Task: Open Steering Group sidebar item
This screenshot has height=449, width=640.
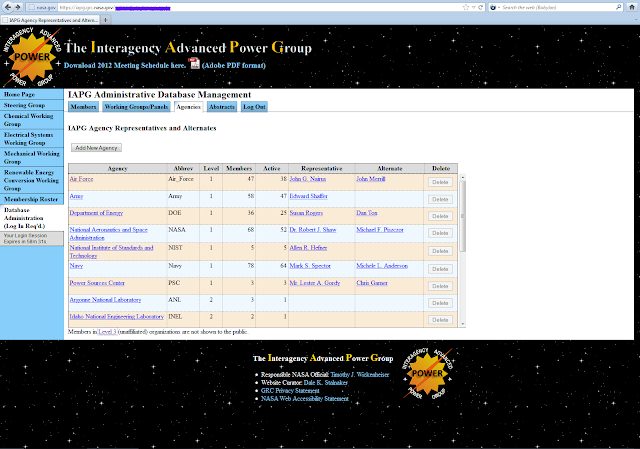Action: (32, 105)
